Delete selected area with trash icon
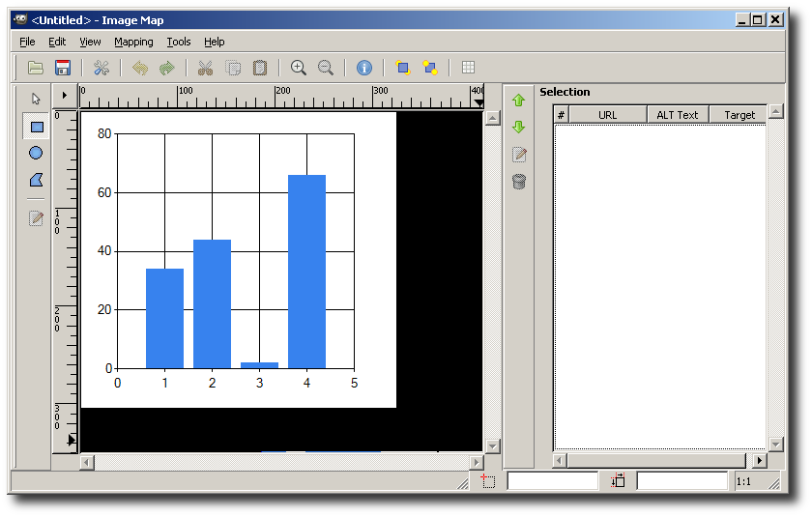Viewport: 812px width, 517px height. (x=519, y=182)
